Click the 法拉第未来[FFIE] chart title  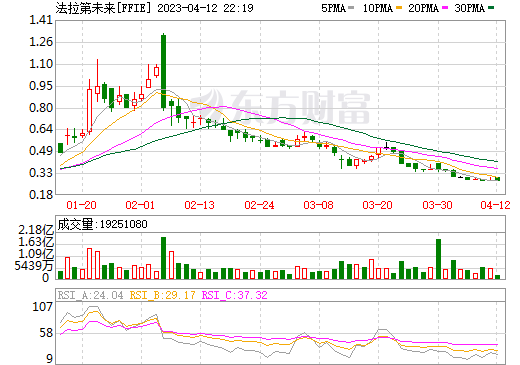point(103,8)
